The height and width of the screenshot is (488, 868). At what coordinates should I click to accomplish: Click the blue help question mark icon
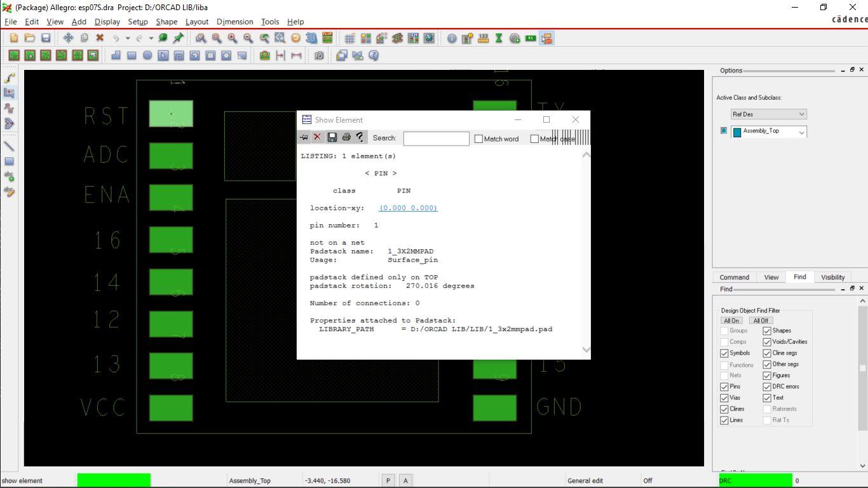point(374,55)
